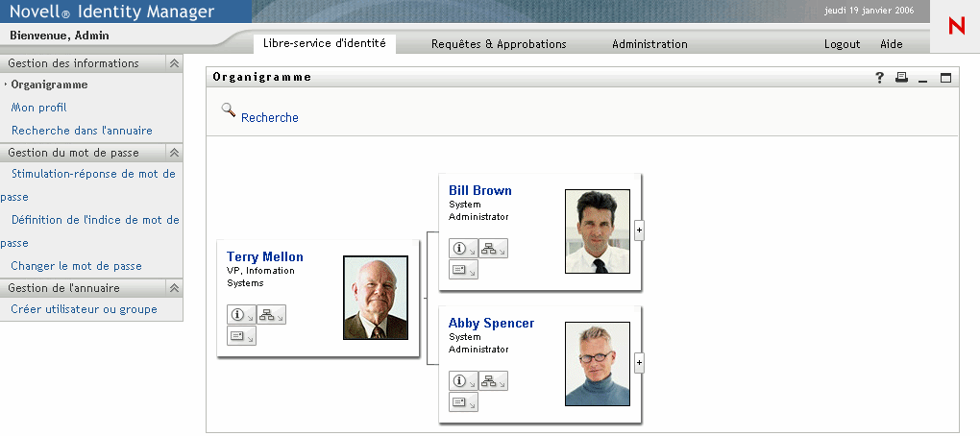Click the org chart icon on Bill Brown's card

[493, 249]
